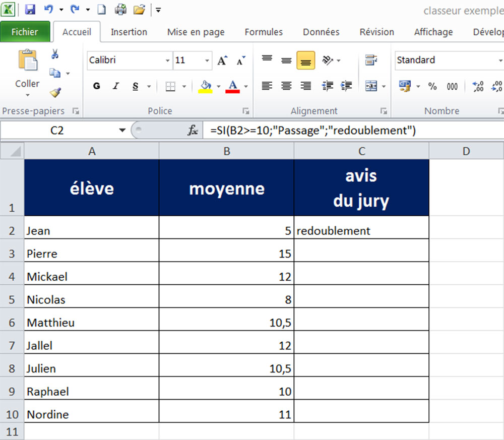Screen dimensions: 504x440
Task: Open the Standard number format dropdown
Action: (x=500, y=60)
